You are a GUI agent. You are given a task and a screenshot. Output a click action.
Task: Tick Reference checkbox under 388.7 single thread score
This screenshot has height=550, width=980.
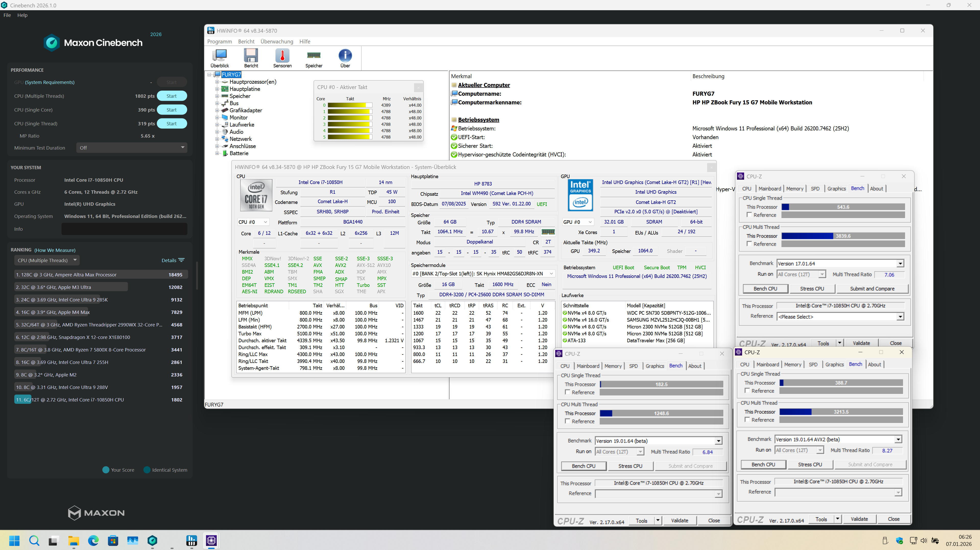coord(747,391)
